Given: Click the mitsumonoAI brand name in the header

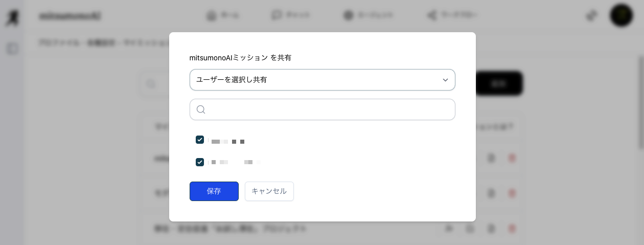Looking at the screenshot, I should click(70, 16).
